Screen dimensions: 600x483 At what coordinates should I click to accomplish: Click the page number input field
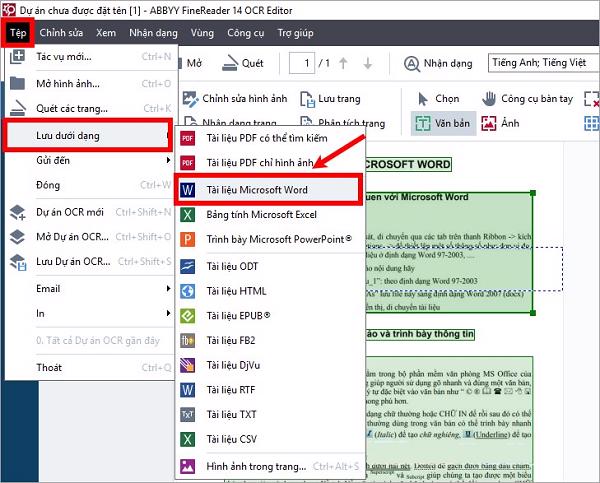302,63
